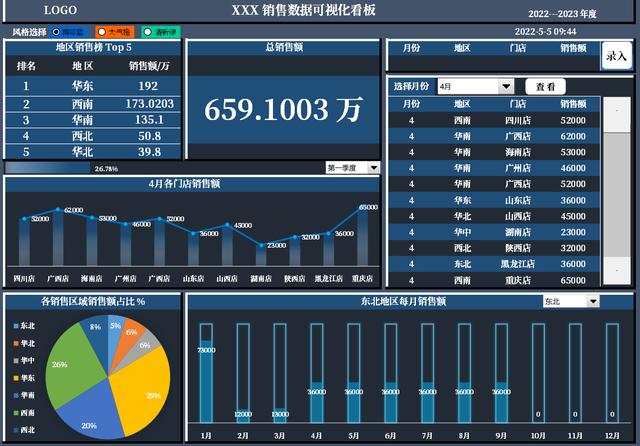Open the 选择月份 month dropdown arrow

click(506, 87)
